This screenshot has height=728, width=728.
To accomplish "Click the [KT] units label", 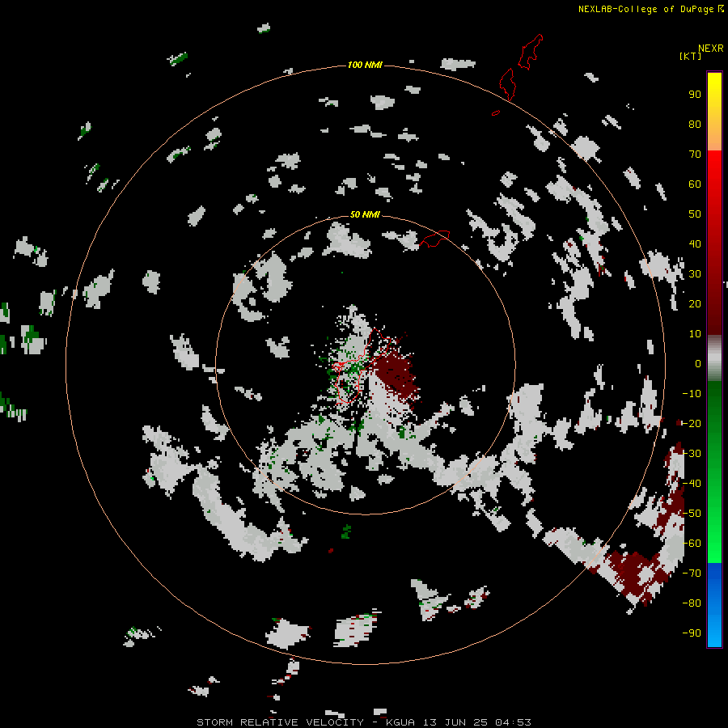I will pyautogui.click(x=690, y=56).
